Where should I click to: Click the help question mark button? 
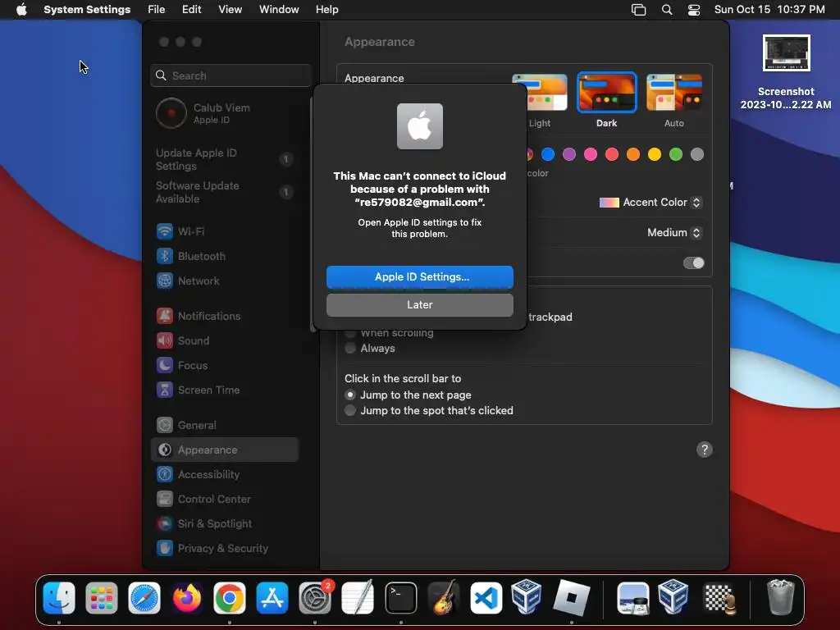point(705,450)
